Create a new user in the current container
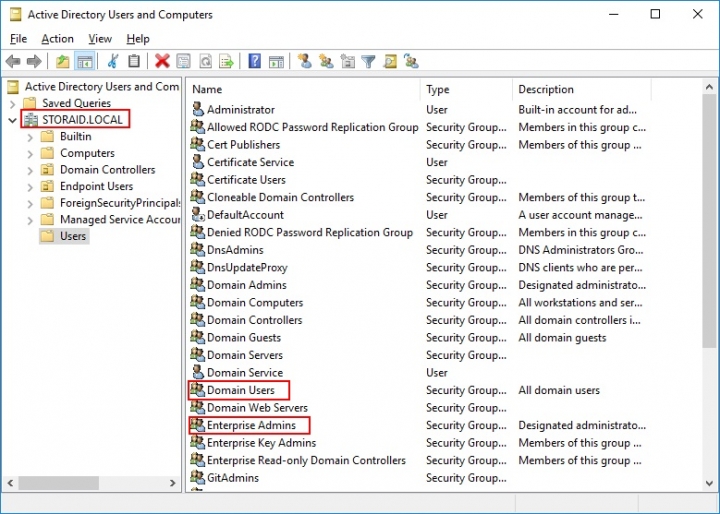 click(x=304, y=61)
